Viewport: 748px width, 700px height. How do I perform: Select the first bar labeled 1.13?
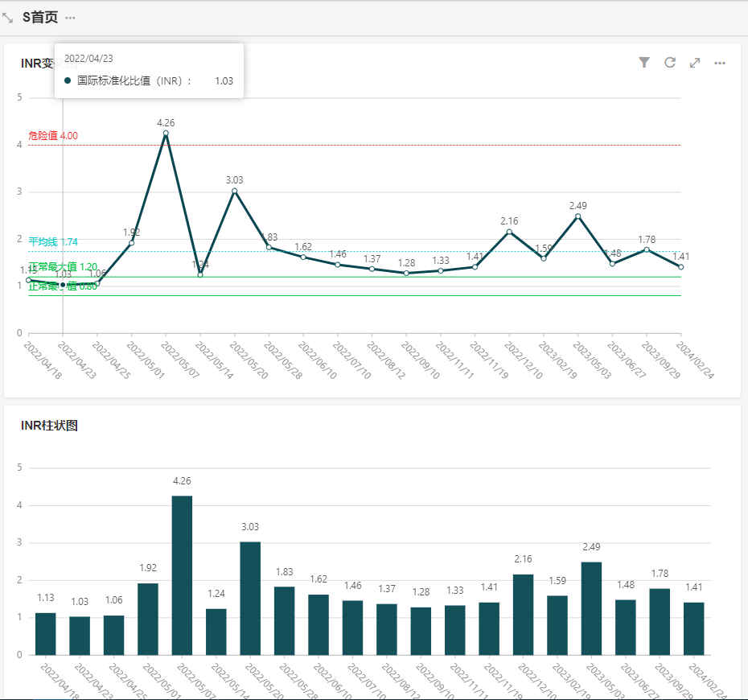[x=46, y=633]
